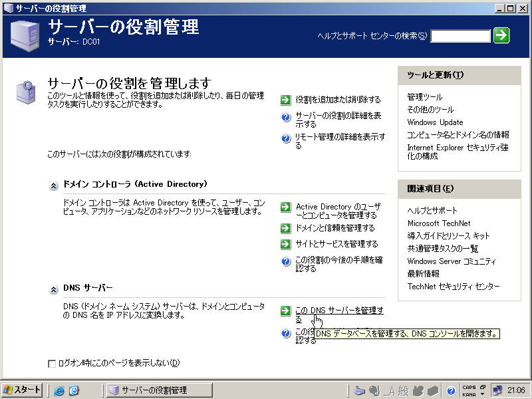Select the サーバーの役割管理 taskbar button
Image resolution: width=532 pixels, height=399 pixels.
coord(160,390)
